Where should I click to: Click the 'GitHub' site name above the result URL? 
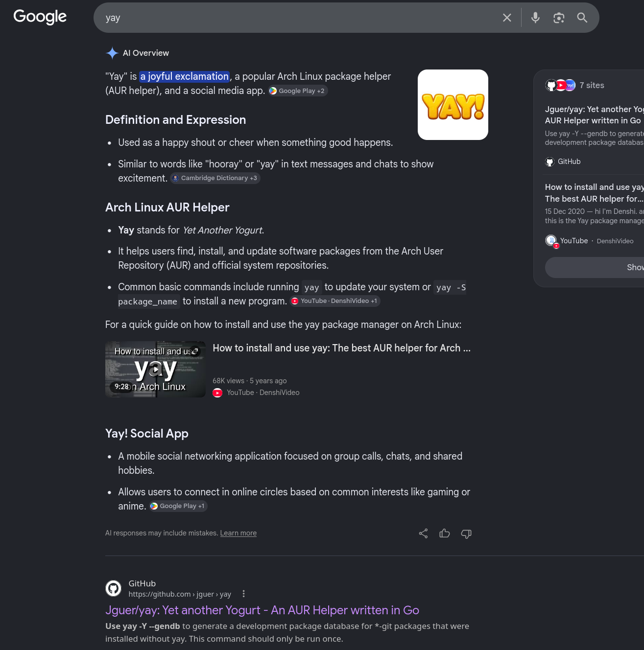click(x=142, y=583)
